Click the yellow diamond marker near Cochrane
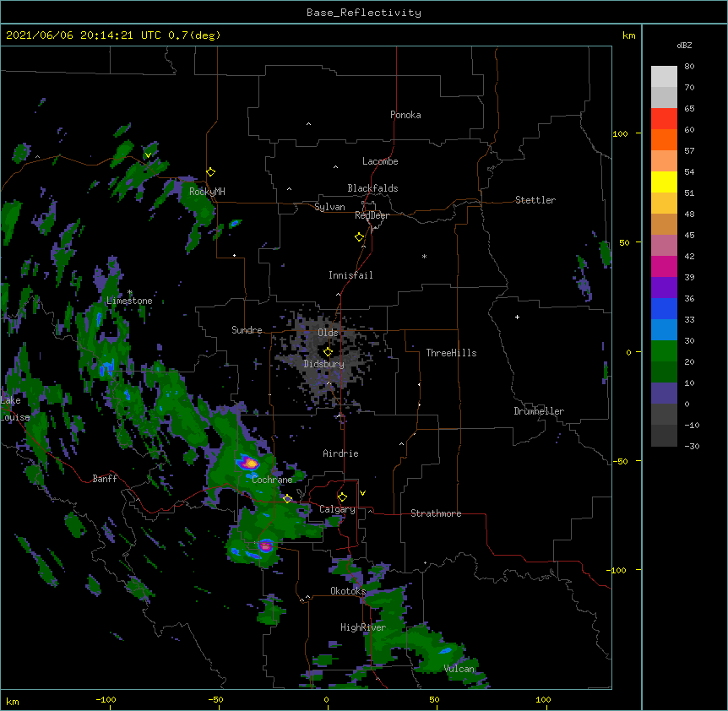Viewport: 728px width, 711px height. tap(287, 498)
